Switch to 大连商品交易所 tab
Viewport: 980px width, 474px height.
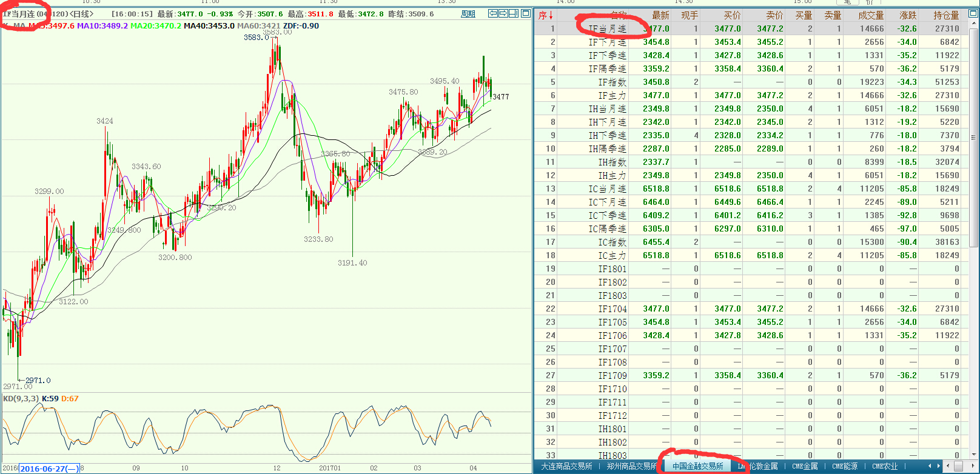point(566,466)
